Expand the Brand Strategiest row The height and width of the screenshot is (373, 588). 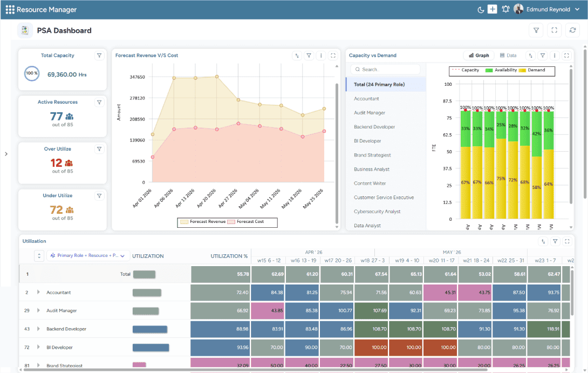(x=38, y=365)
